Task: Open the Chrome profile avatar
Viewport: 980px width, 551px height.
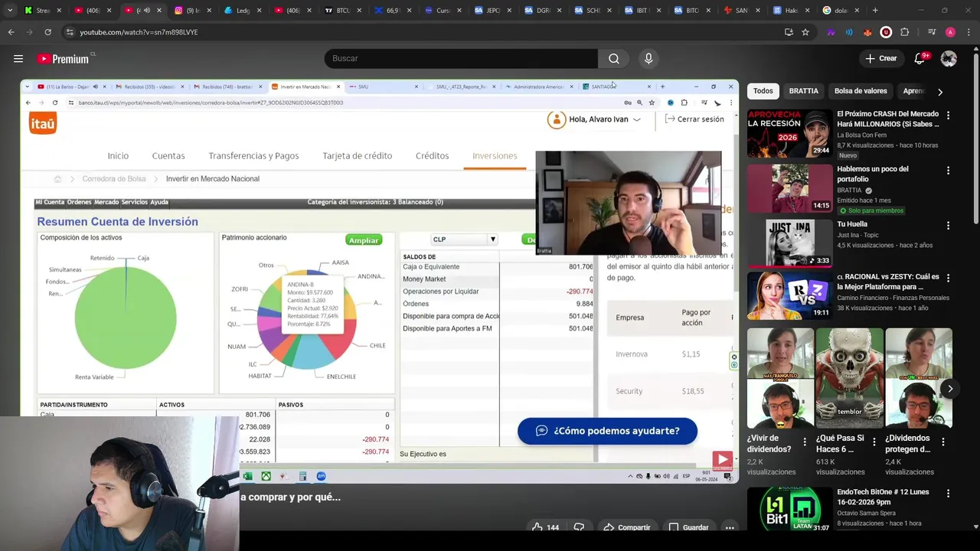Action: pyautogui.click(x=950, y=32)
